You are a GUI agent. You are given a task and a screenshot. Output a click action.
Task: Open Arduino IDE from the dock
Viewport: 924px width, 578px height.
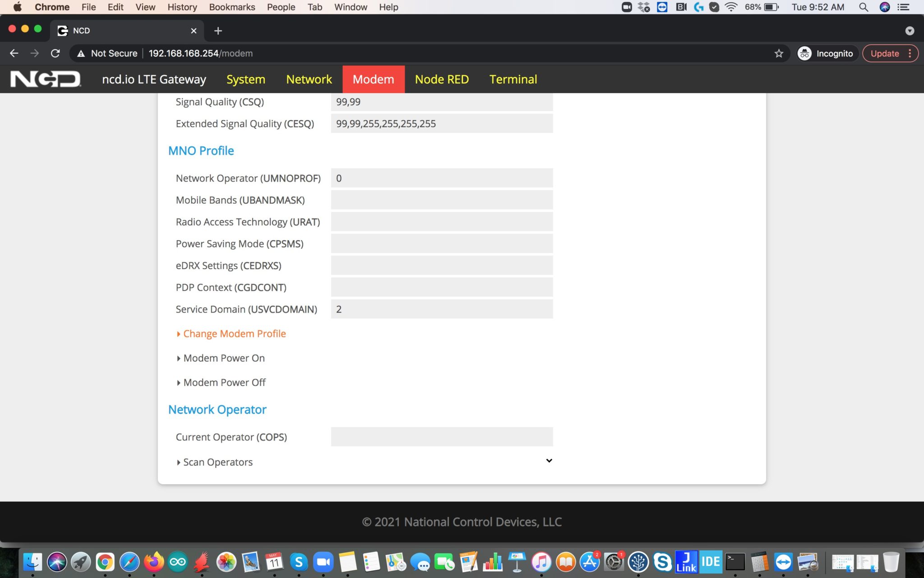tap(177, 562)
